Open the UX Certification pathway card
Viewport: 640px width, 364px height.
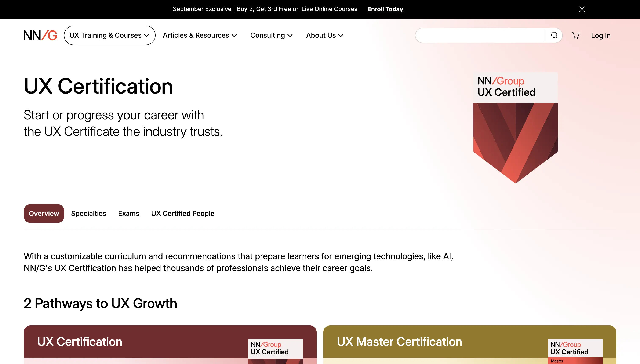coord(170,345)
